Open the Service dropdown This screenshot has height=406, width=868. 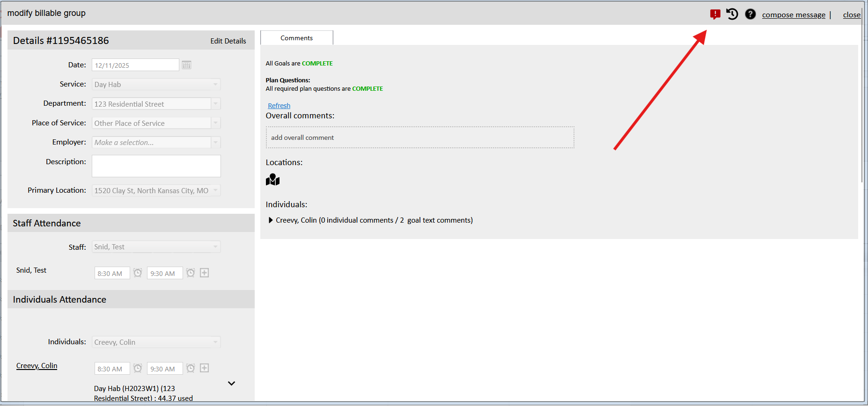coord(215,85)
